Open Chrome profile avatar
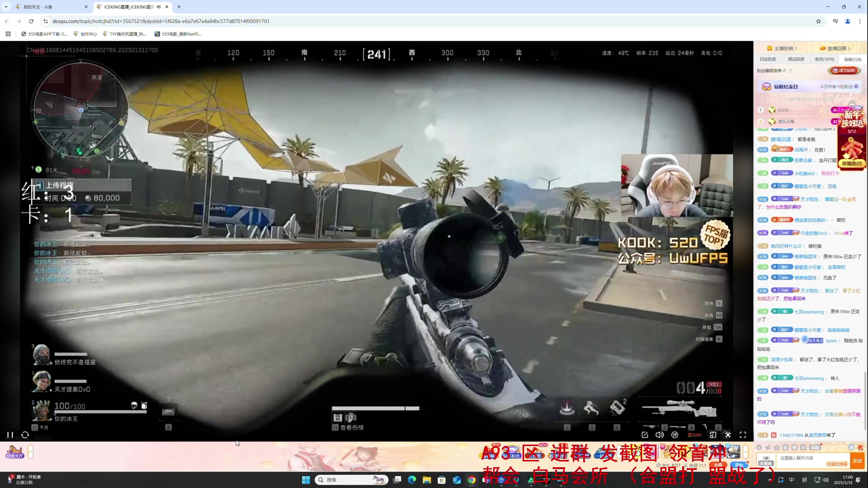Viewport: 868px width, 488px height. 848,21
